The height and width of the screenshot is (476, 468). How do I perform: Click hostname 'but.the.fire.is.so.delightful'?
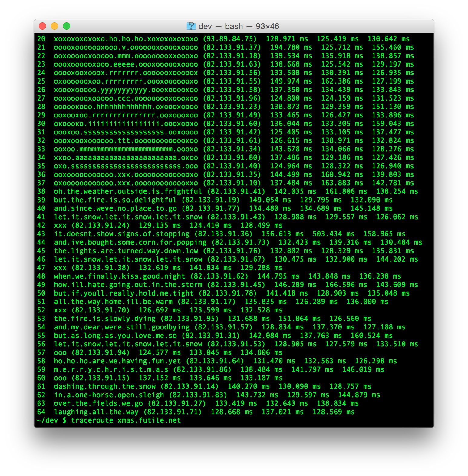click(x=115, y=200)
